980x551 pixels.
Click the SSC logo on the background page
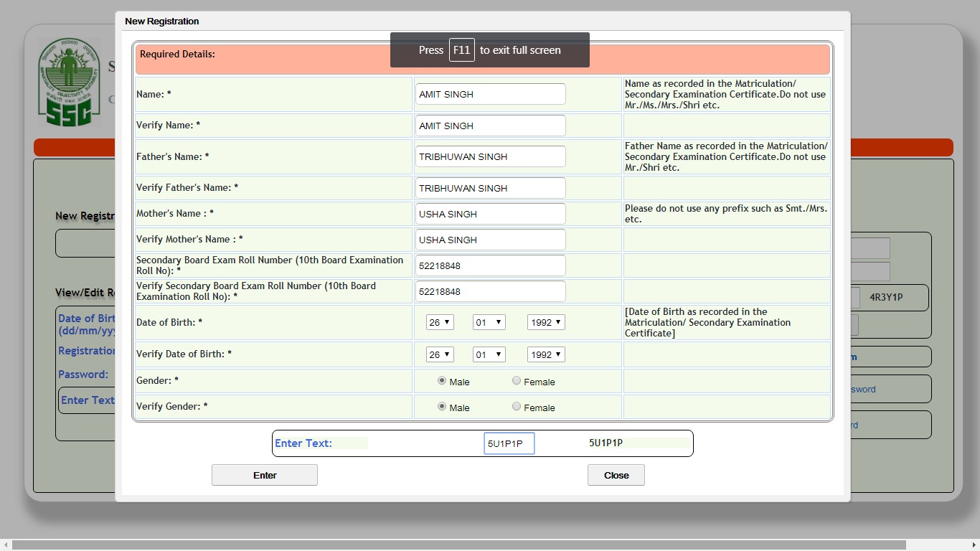pos(70,83)
